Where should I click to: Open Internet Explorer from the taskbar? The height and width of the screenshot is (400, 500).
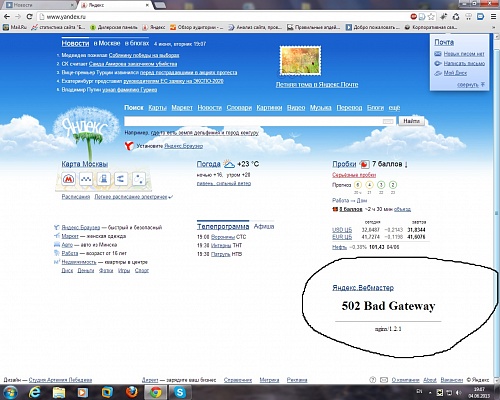35,392
